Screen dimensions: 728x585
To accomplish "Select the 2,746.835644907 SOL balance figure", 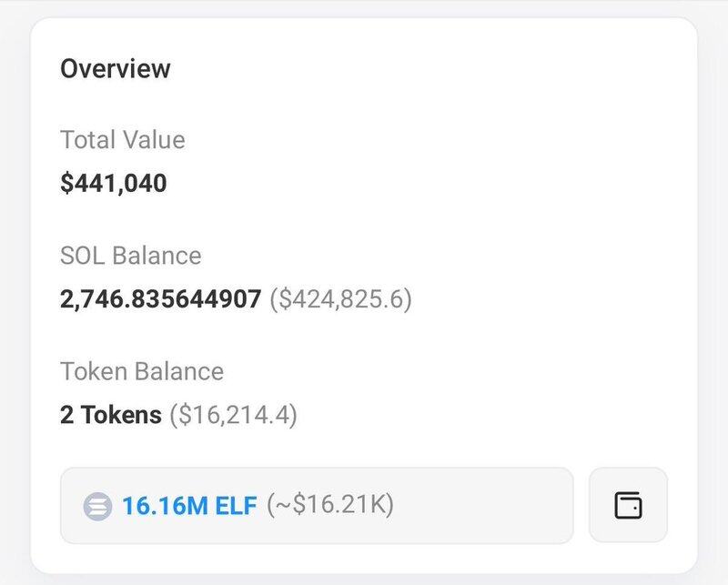I will click(x=160, y=299).
